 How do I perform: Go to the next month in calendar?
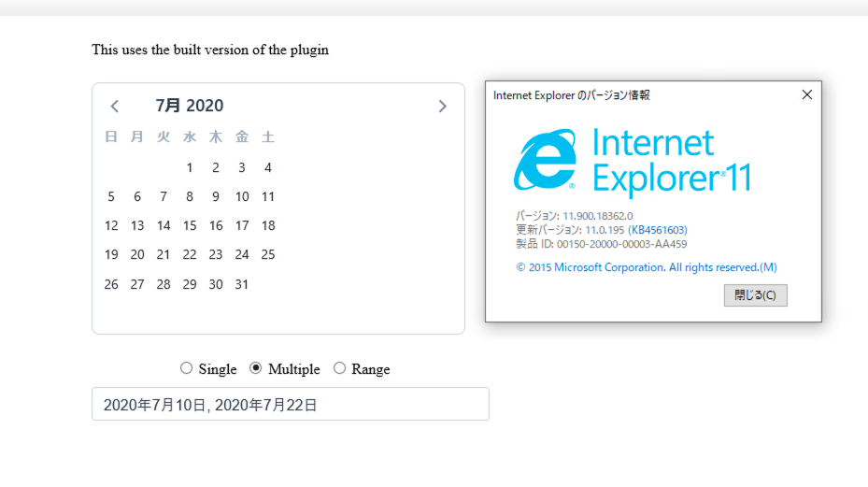(x=442, y=106)
